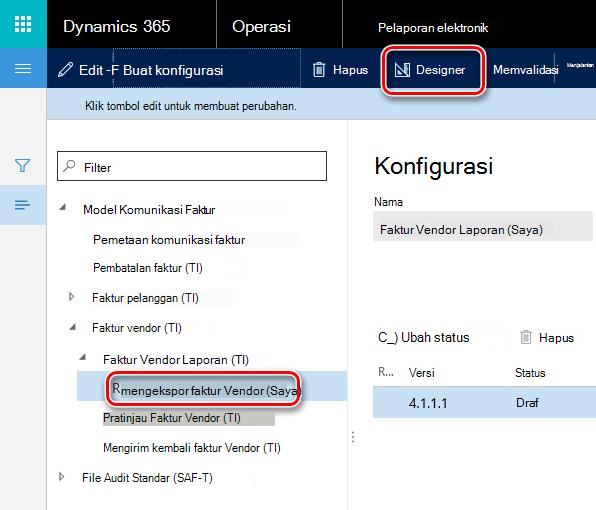Image resolution: width=596 pixels, height=510 pixels.
Task: Toggle the hamburger navigation menu
Action: 23,69
